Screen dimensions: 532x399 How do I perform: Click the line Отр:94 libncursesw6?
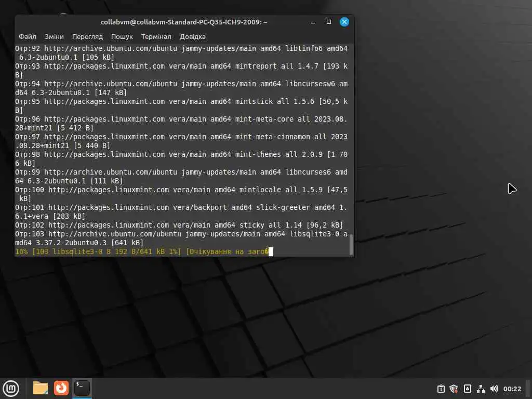(181, 88)
